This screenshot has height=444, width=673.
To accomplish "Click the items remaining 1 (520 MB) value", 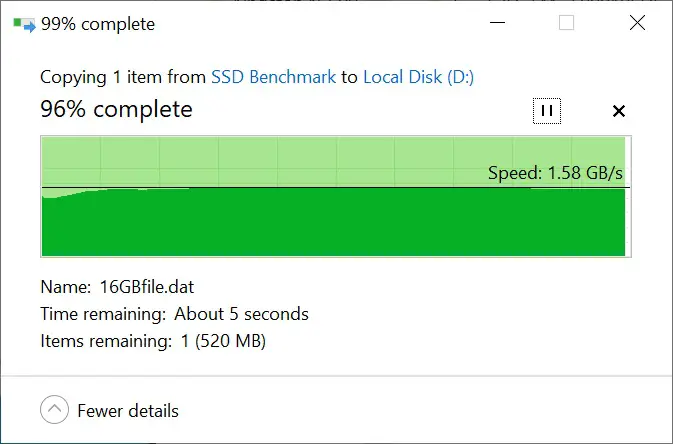I will pos(223,341).
